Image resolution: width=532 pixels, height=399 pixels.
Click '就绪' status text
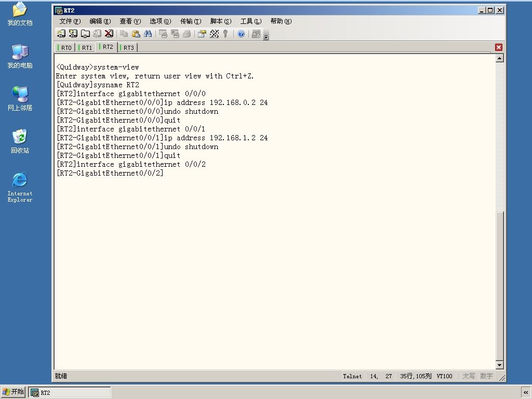pos(61,376)
